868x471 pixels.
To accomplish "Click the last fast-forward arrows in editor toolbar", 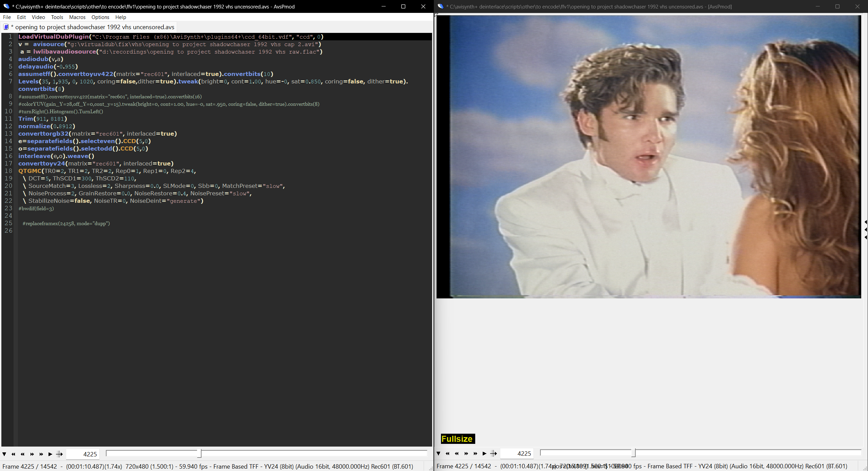I will click(x=41, y=454).
